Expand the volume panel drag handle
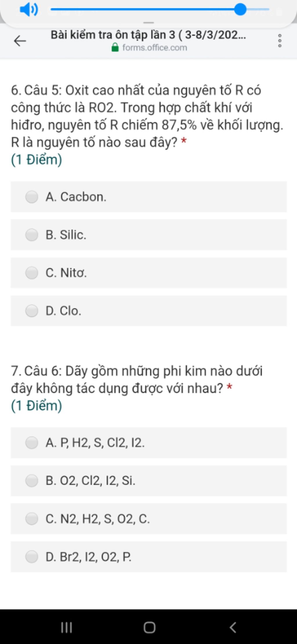Image resolution: width=297 pixels, height=644 pixels. click(x=149, y=22)
